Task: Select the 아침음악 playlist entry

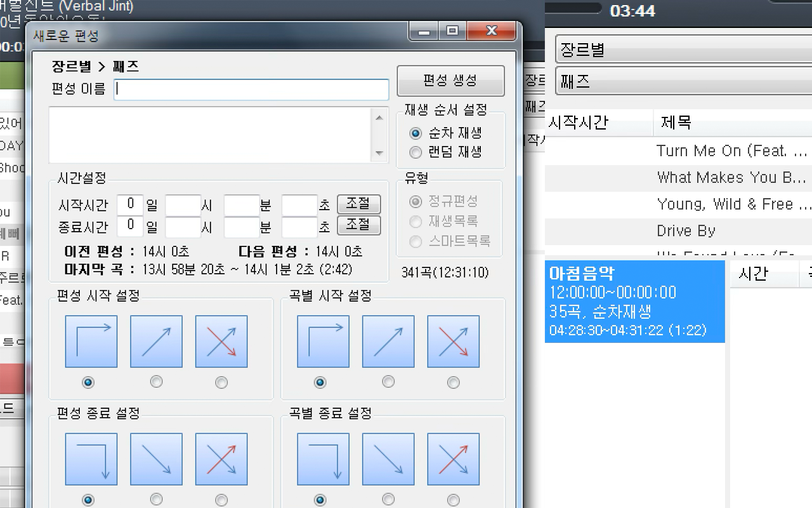Action: 634,301
